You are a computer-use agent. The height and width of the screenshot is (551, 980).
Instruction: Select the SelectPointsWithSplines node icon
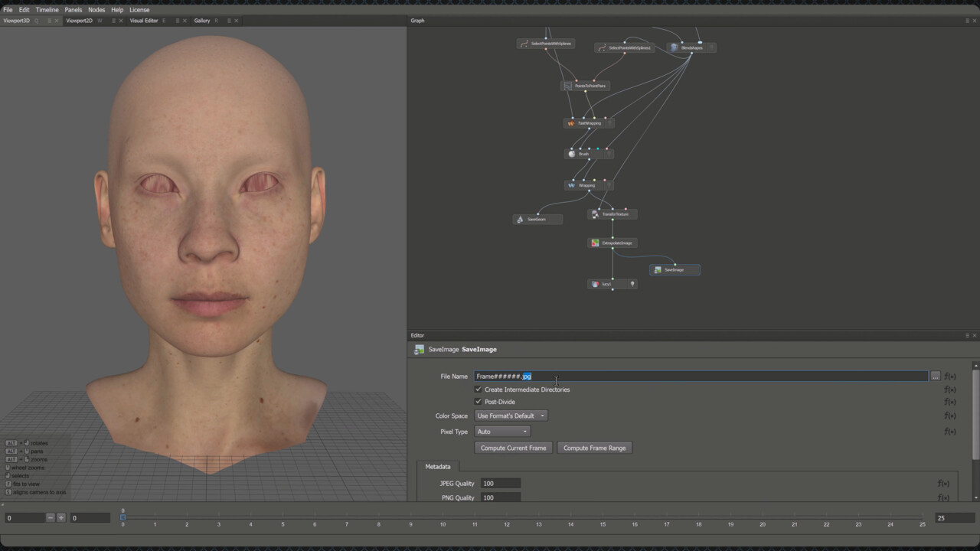(x=524, y=44)
